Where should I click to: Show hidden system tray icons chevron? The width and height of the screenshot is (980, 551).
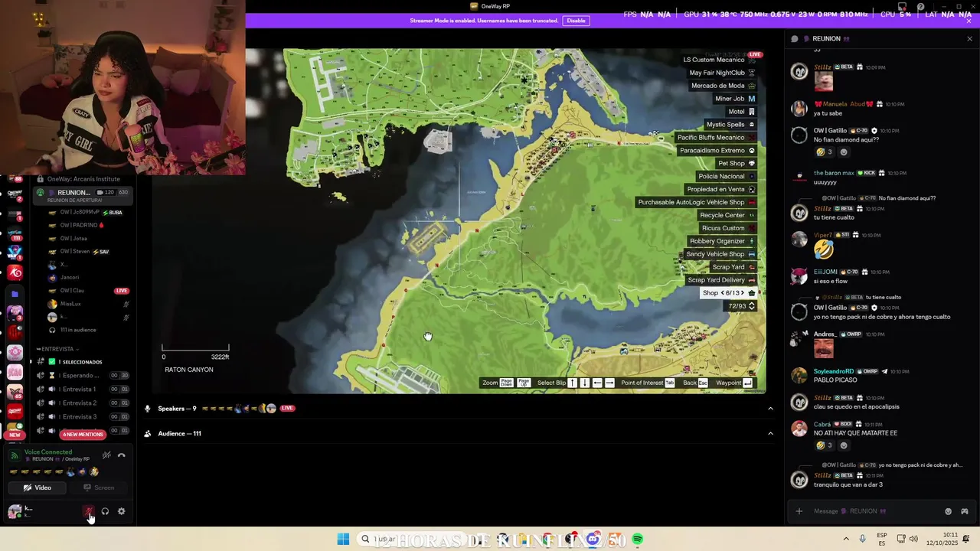coord(846,539)
